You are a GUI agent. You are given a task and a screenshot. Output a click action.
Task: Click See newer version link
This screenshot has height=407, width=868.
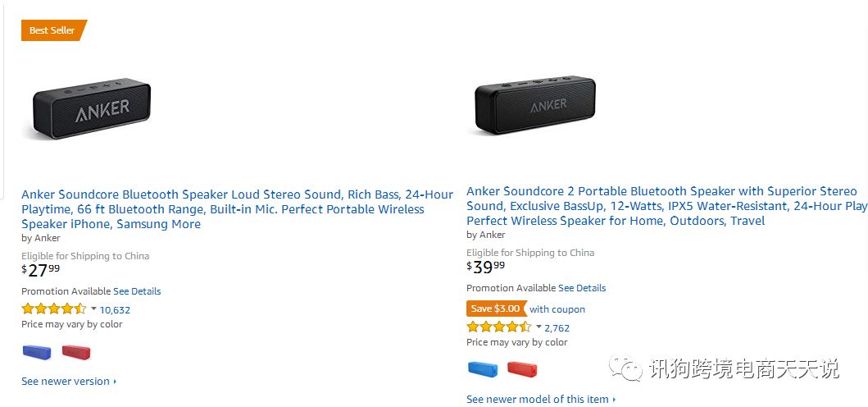(x=68, y=381)
